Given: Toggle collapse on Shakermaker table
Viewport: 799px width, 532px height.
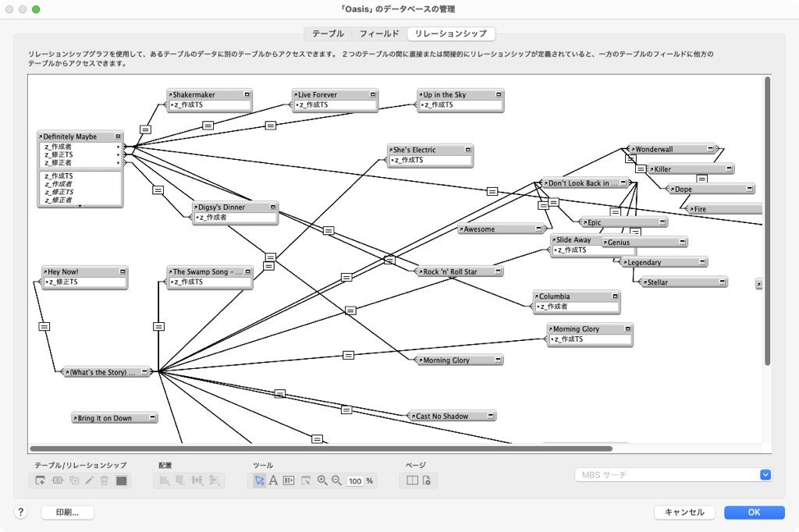Looking at the screenshot, I should pos(247,94).
